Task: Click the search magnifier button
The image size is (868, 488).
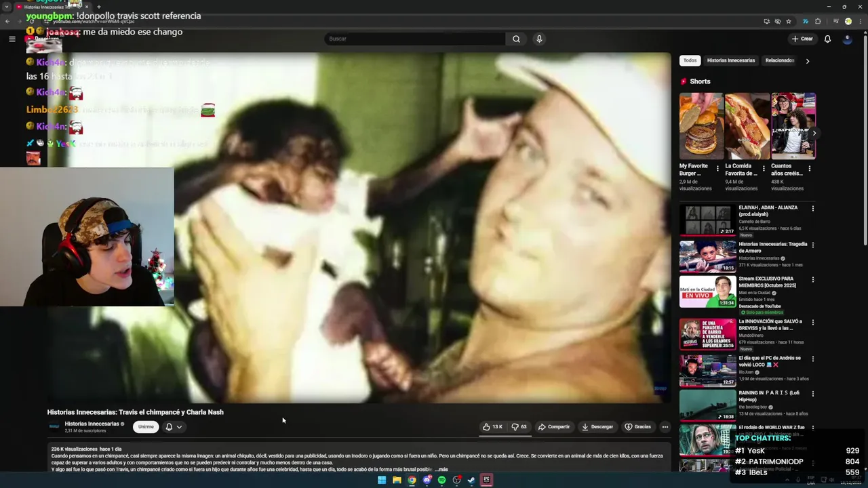Action: tap(516, 39)
